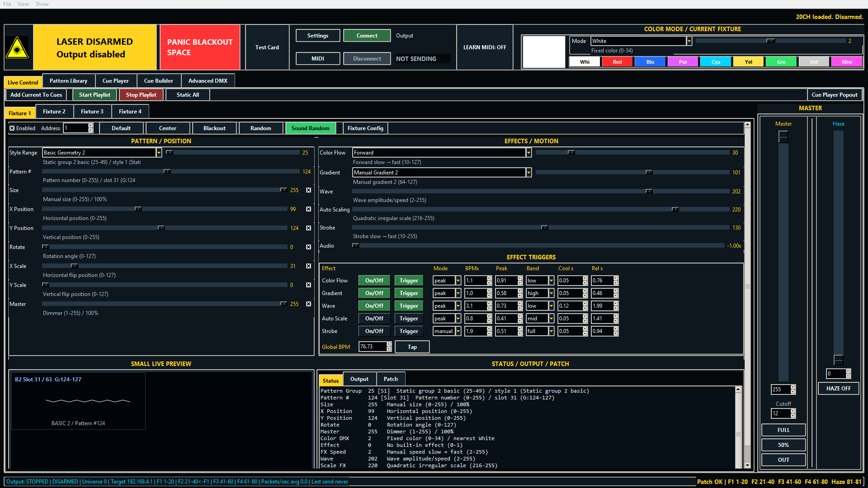Image resolution: width=868 pixels, height=488 pixels.
Task: Toggle the Y Position checkbox
Action: 308,228
